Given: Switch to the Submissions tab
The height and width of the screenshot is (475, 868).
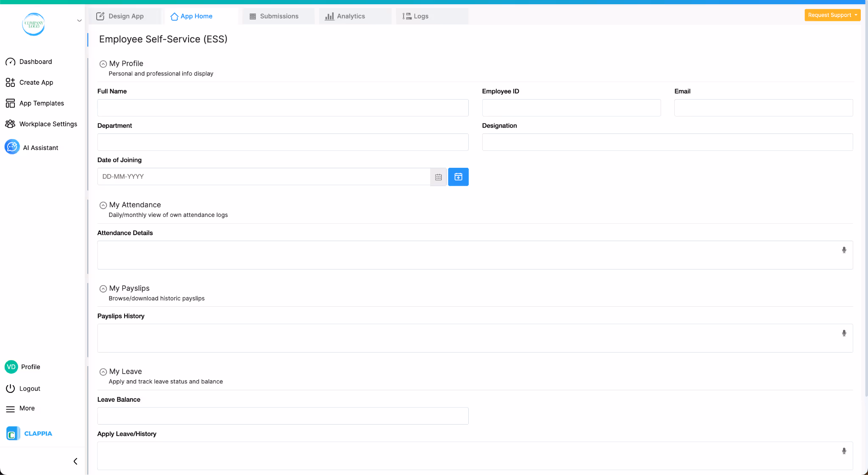Looking at the screenshot, I should tap(278, 16).
